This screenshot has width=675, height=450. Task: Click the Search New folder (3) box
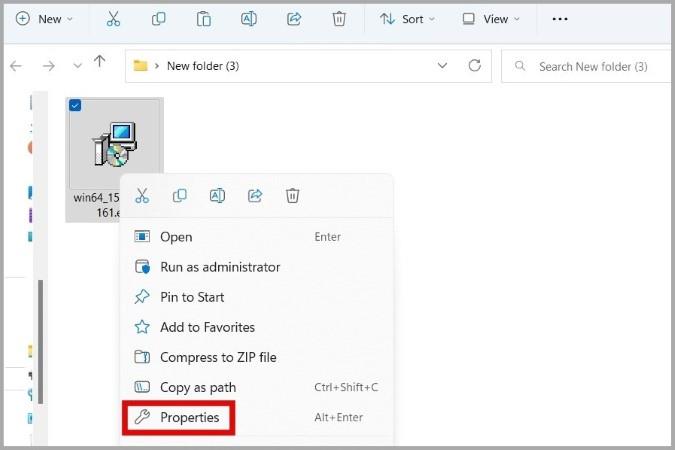point(586,66)
